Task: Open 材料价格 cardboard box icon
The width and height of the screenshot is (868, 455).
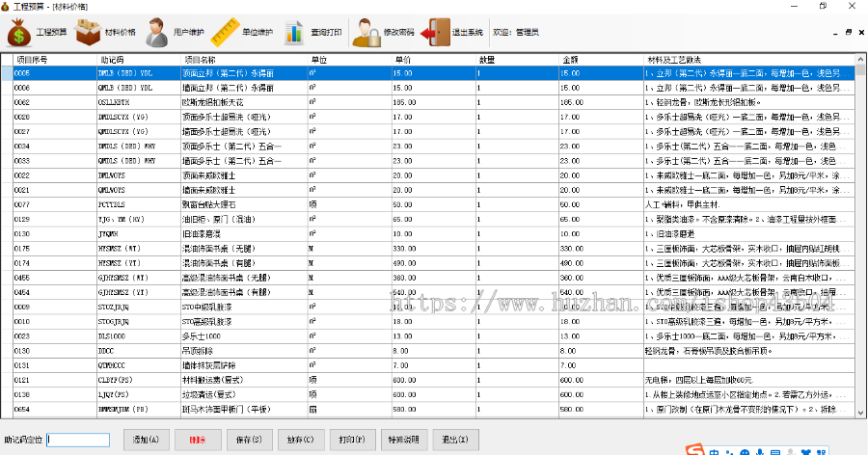Action: pyautogui.click(x=88, y=32)
